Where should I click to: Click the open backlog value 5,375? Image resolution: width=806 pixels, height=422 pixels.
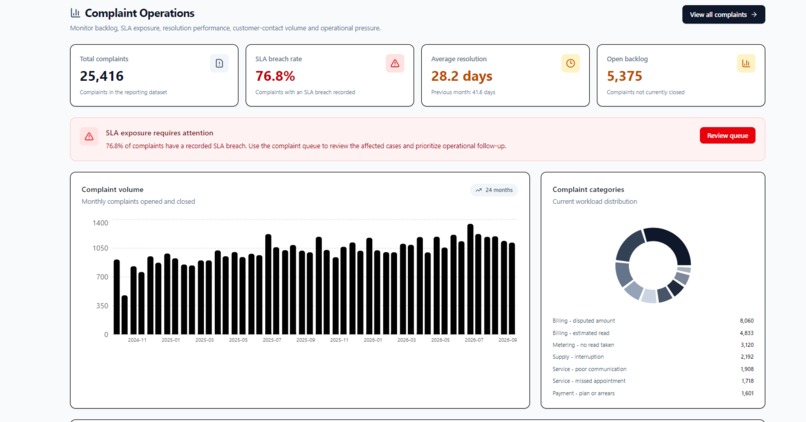click(625, 76)
